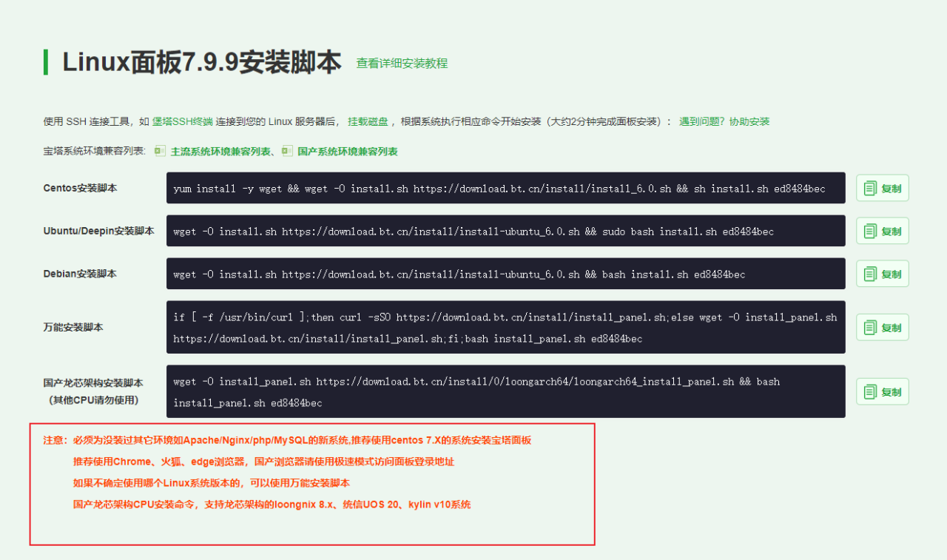
Task: Click the Linux面板7.9.9安装脚本 heading
Action: 202,63
